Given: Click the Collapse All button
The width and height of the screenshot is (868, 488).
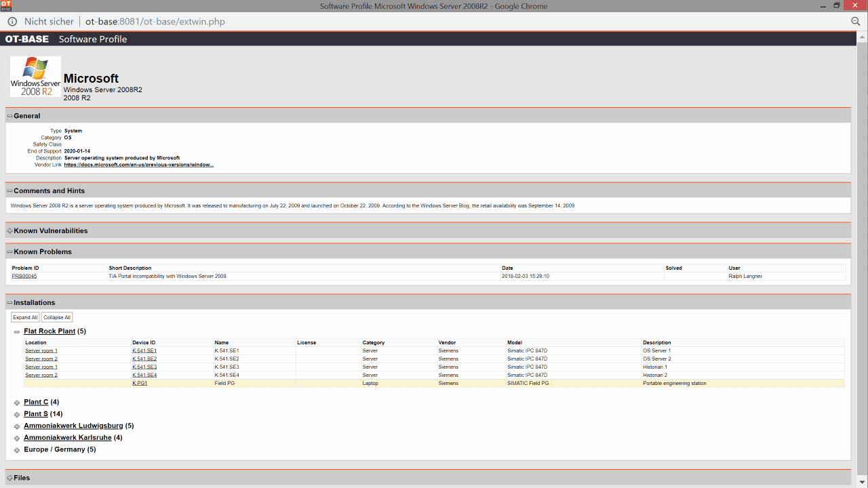Looking at the screenshot, I should point(57,317).
